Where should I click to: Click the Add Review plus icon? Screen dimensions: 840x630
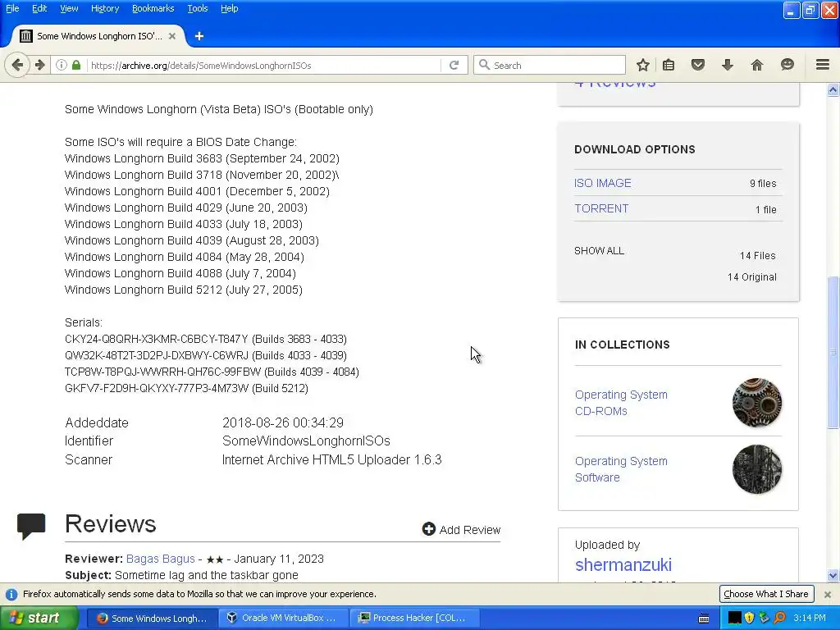[428, 529]
